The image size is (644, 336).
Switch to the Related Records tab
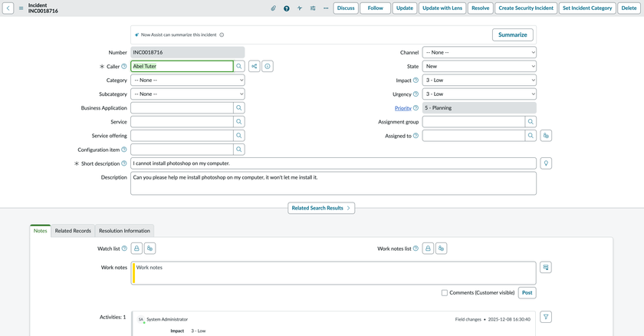73,231
